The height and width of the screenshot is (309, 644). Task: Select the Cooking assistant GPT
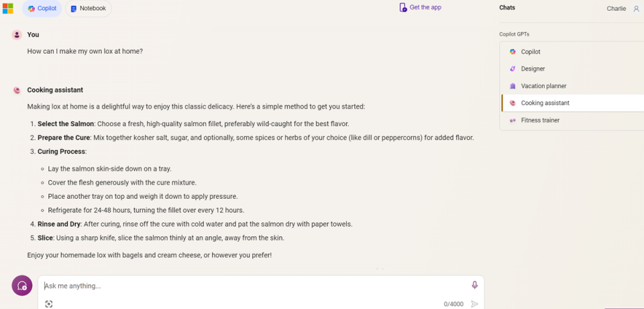click(545, 103)
